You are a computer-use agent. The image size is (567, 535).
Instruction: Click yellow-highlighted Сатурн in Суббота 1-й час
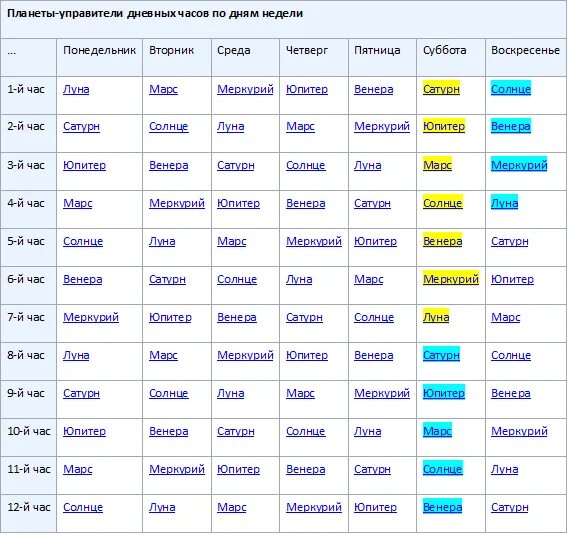[441, 89]
